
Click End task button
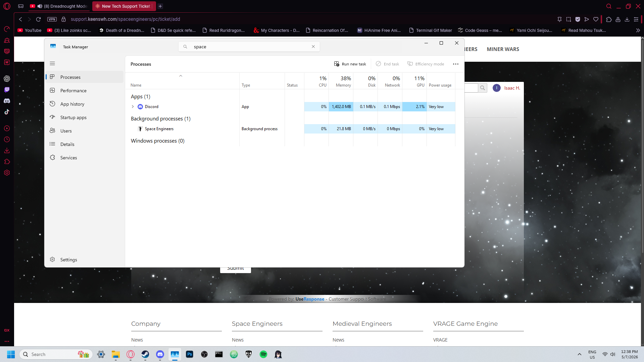pyautogui.click(x=387, y=64)
